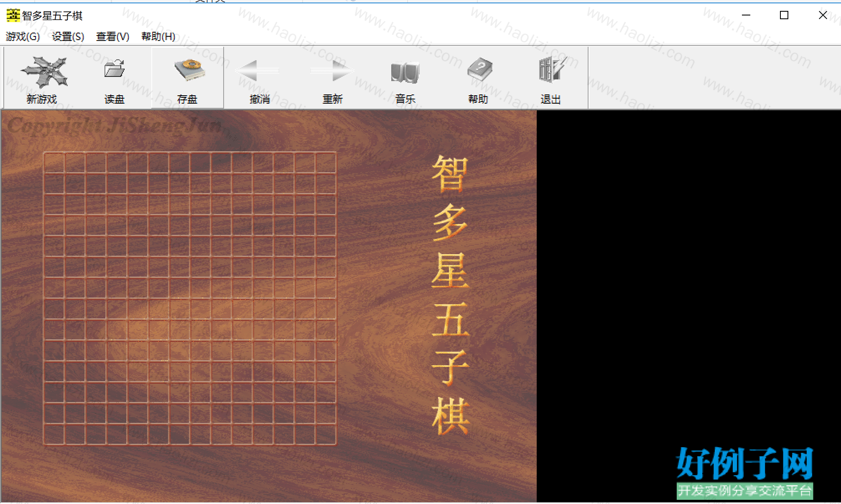
Task: Open the 设置(S) menu
Action: (x=68, y=37)
